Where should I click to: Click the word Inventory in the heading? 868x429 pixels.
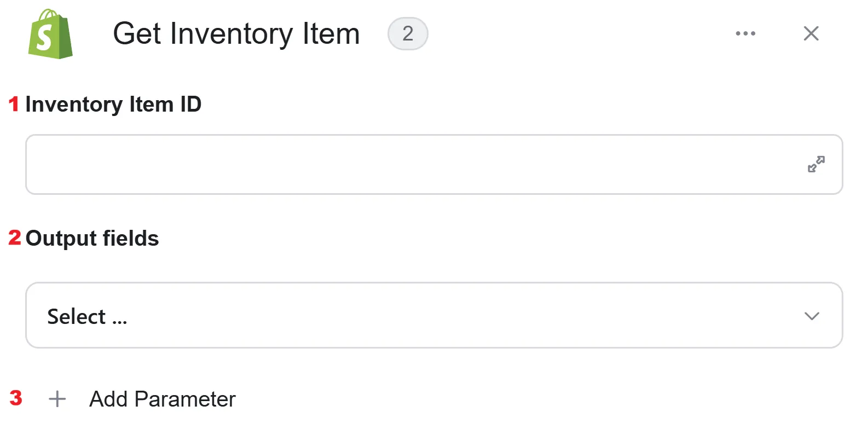tap(231, 33)
